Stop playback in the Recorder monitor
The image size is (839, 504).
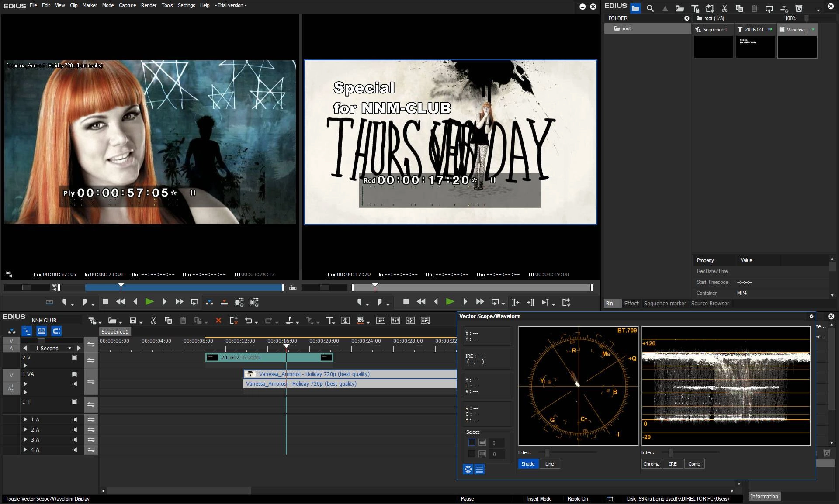[x=406, y=302]
